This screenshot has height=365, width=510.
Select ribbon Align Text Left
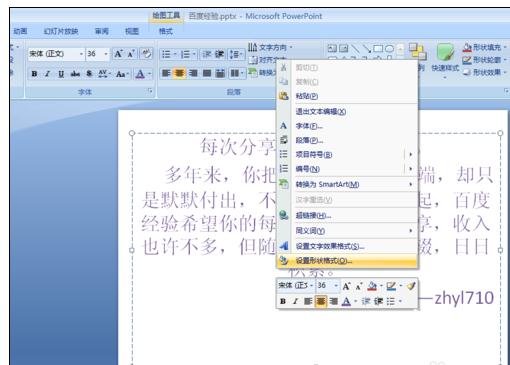[166, 73]
